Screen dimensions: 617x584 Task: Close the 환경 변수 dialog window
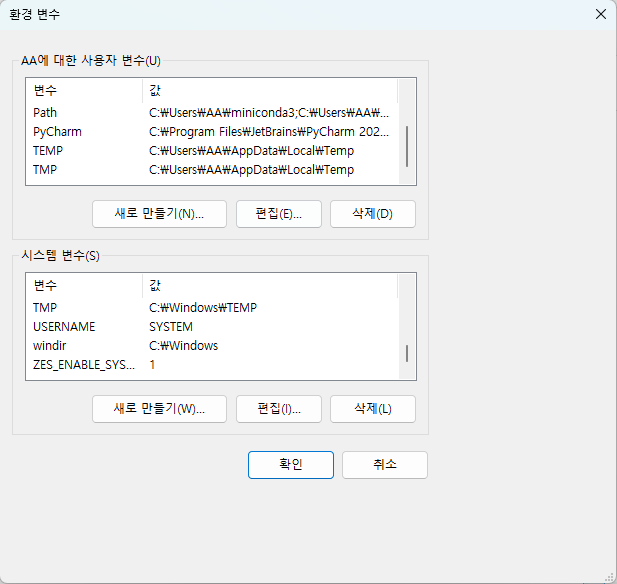pos(600,14)
